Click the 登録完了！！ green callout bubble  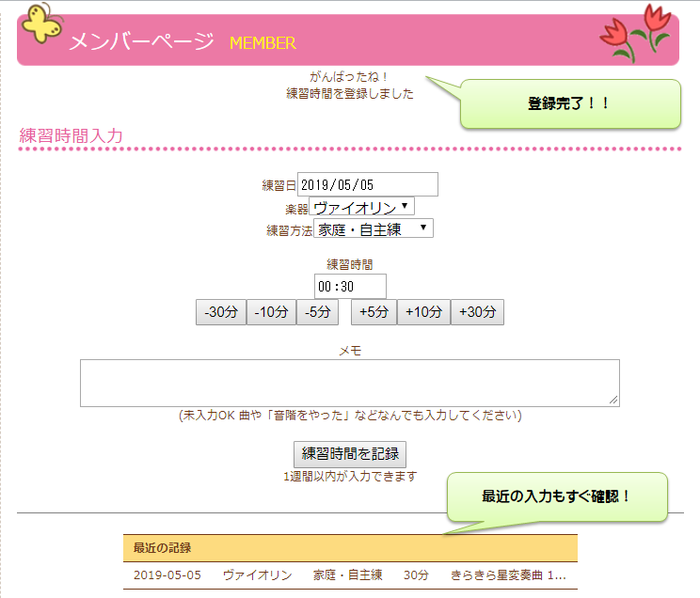569,103
